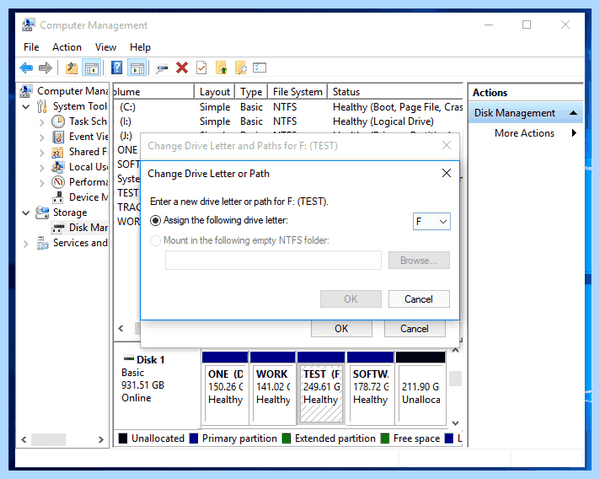The image size is (600, 479).
Task: Click Cancel in Change Drive Letter or Path
Action: click(x=419, y=299)
